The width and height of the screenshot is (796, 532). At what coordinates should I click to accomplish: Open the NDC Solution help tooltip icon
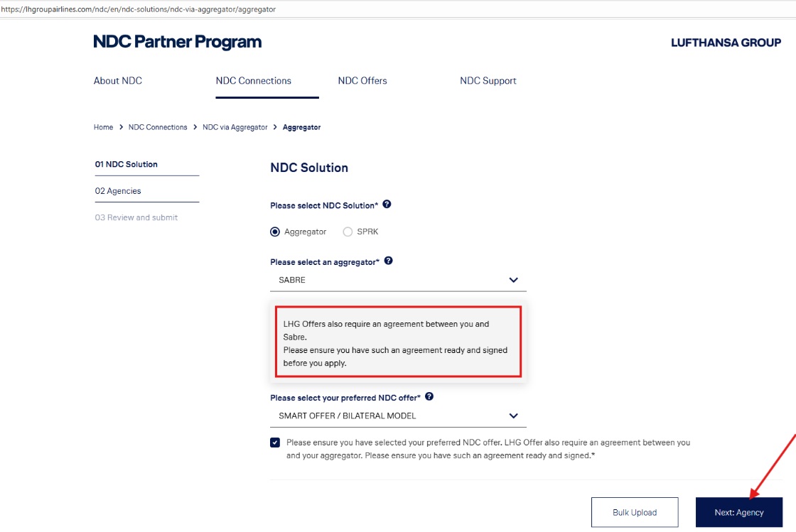(x=387, y=204)
